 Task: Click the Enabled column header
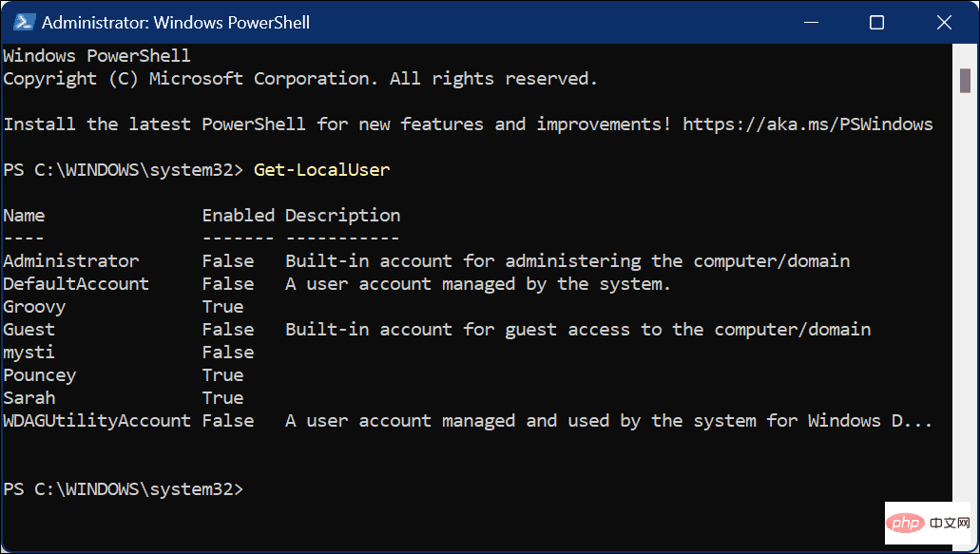(x=238, y=215)
